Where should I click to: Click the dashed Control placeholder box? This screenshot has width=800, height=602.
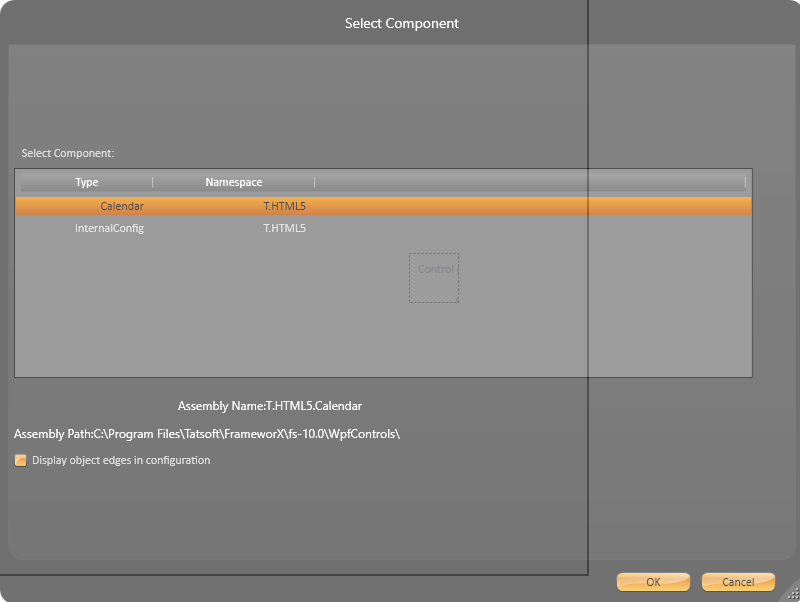tap(434, 278)
